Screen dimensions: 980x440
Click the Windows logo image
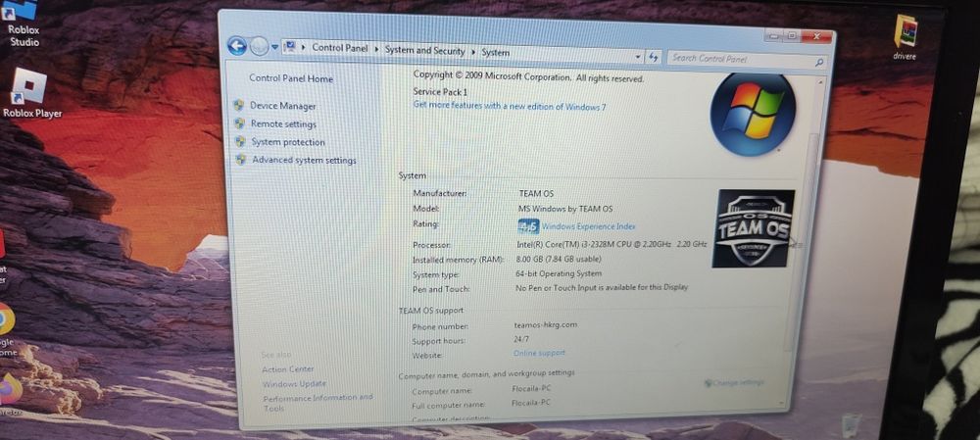(x=753, y=115)
